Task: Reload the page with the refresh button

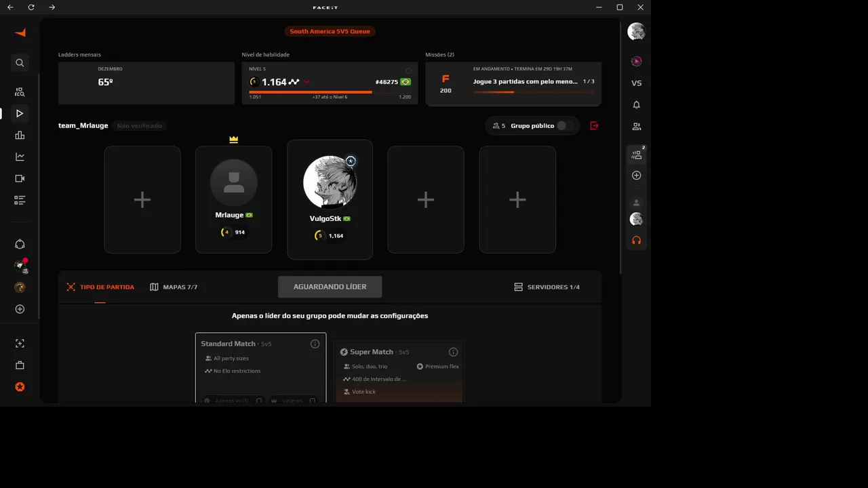Action: pos(31,7)
